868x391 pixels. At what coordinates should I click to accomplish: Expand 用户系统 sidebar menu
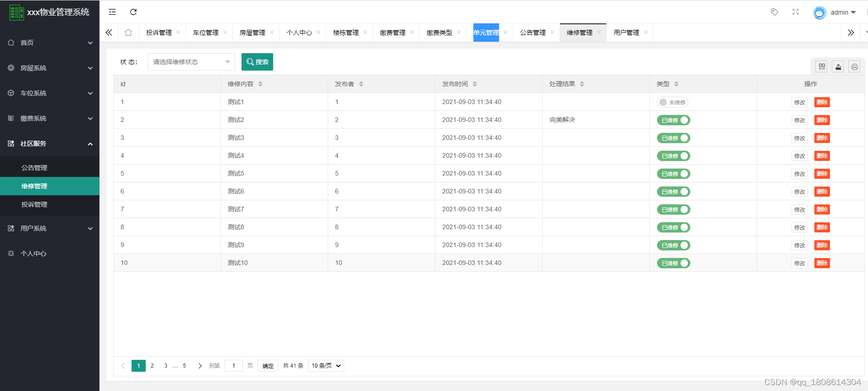pyautogui.click(x=49, y=228)
